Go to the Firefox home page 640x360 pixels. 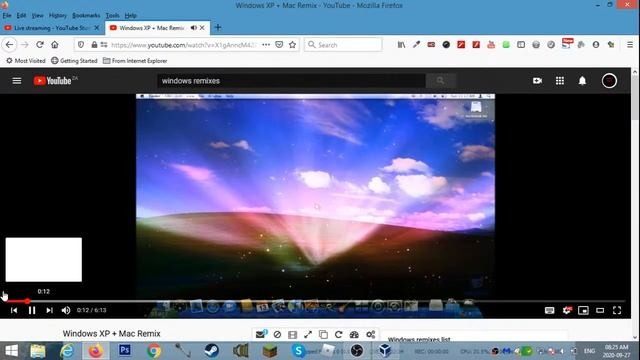tap(55, 44)
